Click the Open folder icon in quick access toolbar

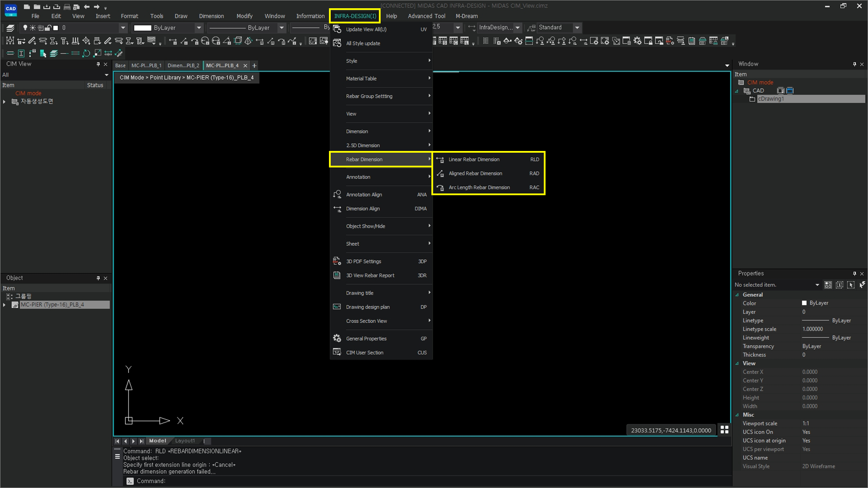36,7
